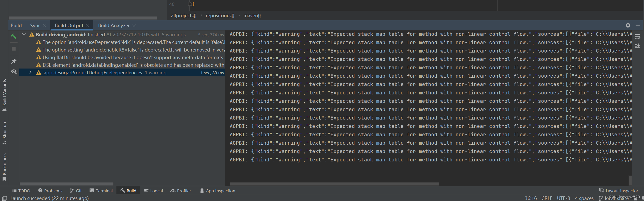Click the tool window toggle icon in status bar
644x201 pixels.
click(5, 198)
